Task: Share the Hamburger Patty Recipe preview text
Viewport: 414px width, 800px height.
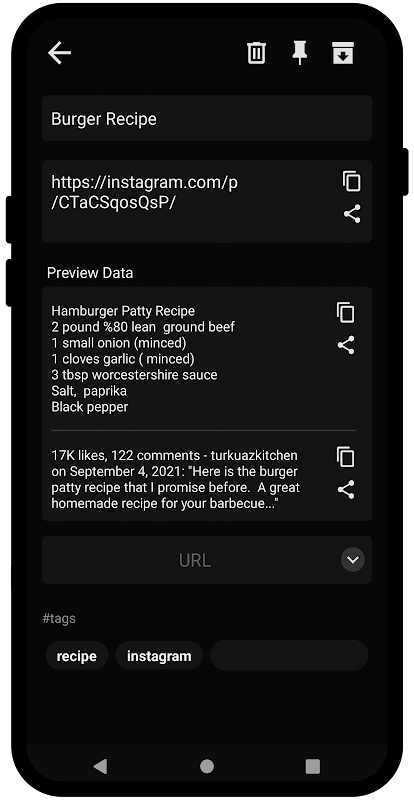Action: (346, 345)
